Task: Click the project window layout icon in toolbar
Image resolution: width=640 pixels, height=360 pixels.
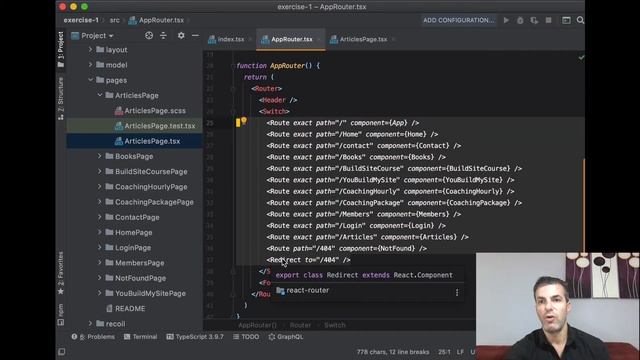Action: (x=566, y=20)
